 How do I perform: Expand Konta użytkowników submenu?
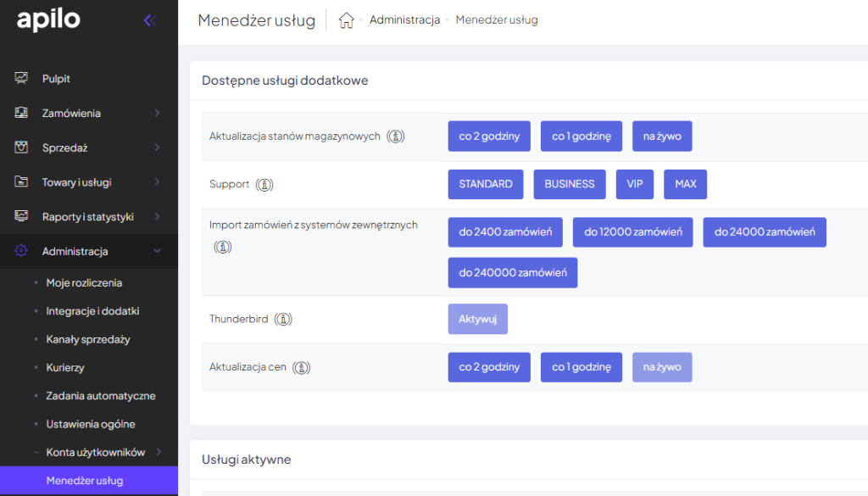159,453
